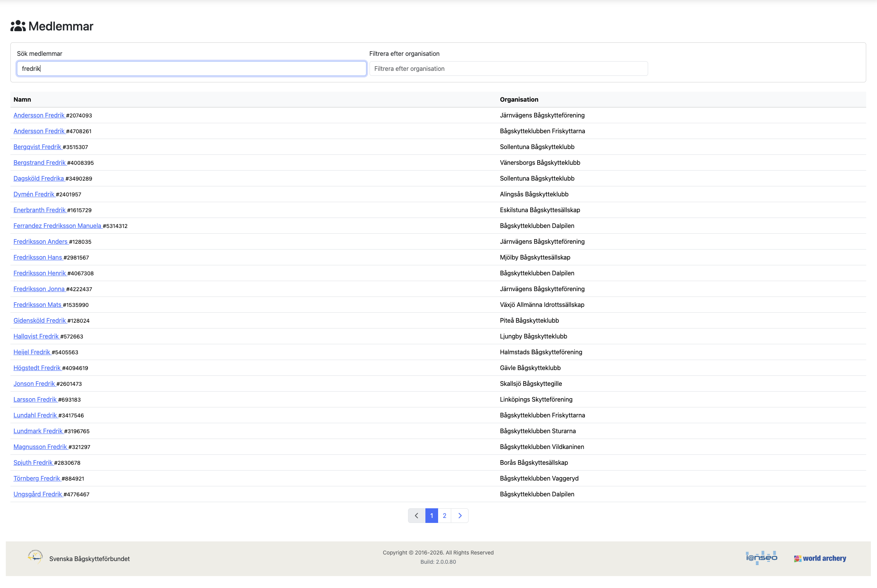Open Gidensköld Fredrik member link
Screen dimensions: 877x588
(40, 320)
